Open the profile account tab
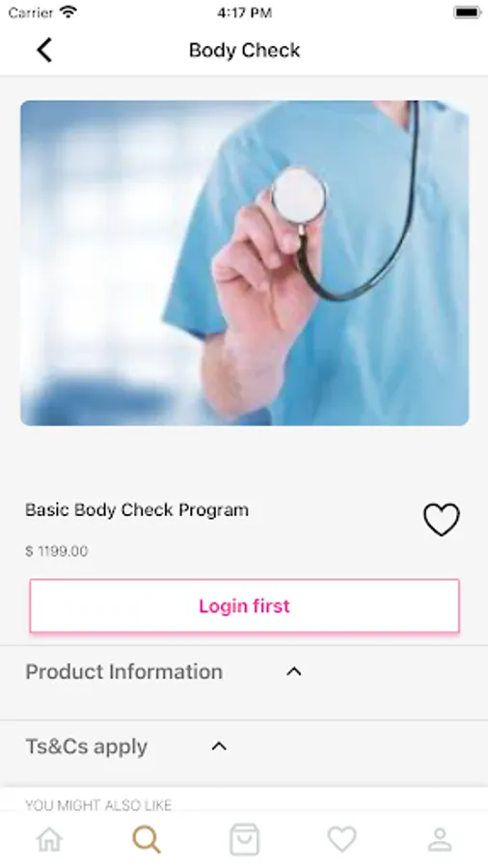Viewport: 488px width, 868px height. (440, 840)
